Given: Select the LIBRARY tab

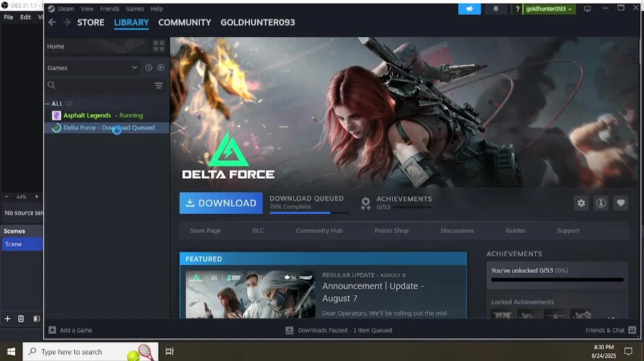Looking at the screenshot, I should pyautogui.click(x=131, y=23).
